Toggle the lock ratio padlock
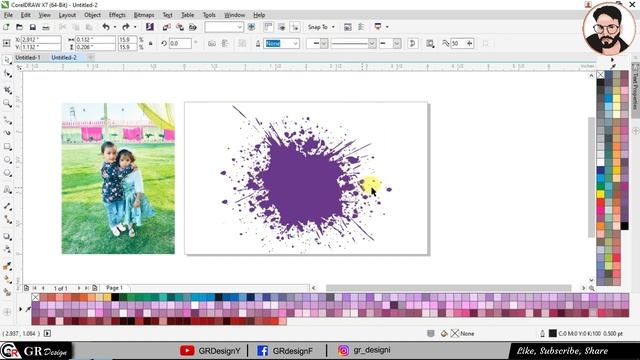This screenshot has height=360, width=640. [x=151, y=43]
